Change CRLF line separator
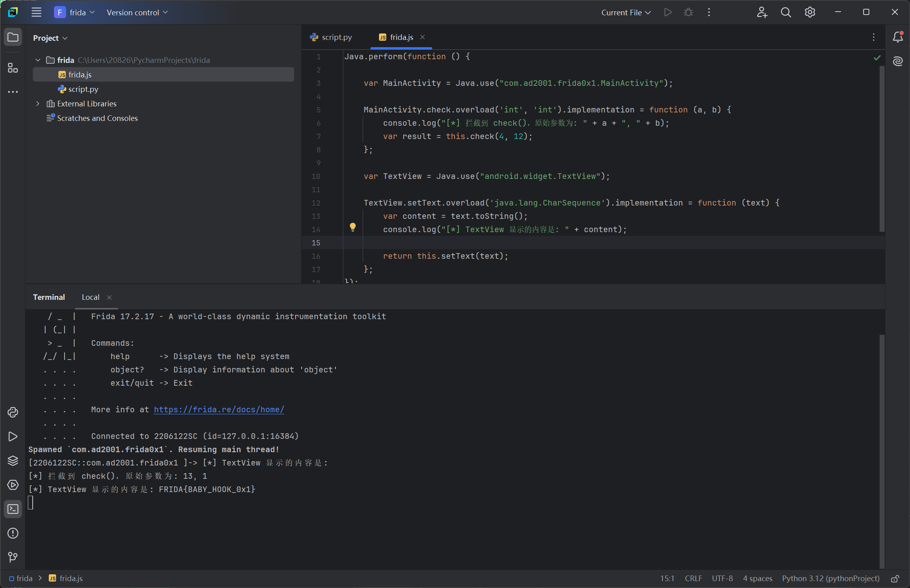The width and height of the screenshot is (910, 588). click(x=693, y=578)
